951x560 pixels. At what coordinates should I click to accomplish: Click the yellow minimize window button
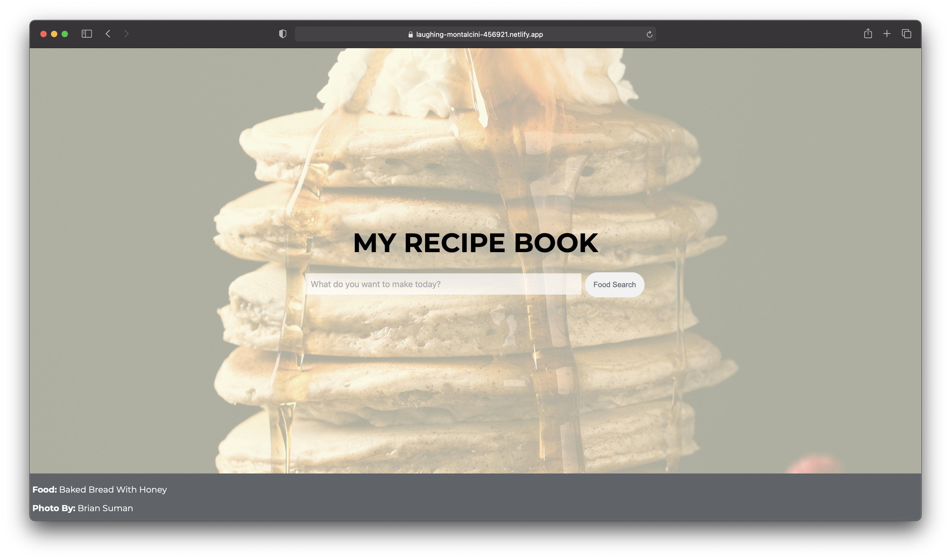click(x=54, y=33)
